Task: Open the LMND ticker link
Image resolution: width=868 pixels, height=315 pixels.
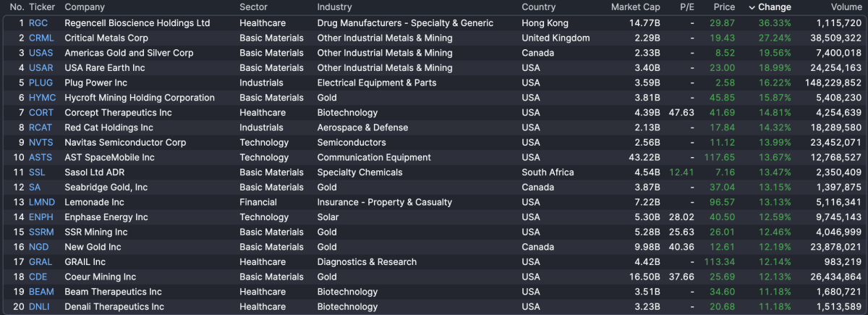Action: (x=42, y=202)
